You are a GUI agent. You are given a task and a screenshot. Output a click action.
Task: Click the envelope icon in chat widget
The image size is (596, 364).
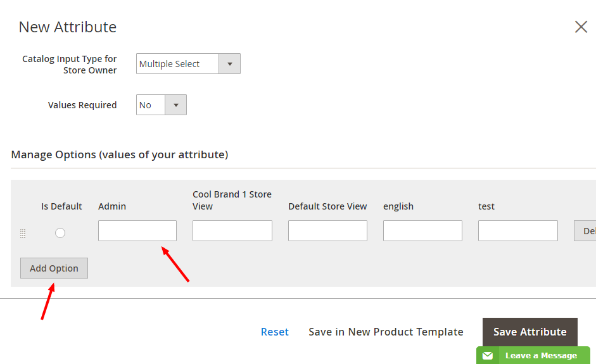487,356
